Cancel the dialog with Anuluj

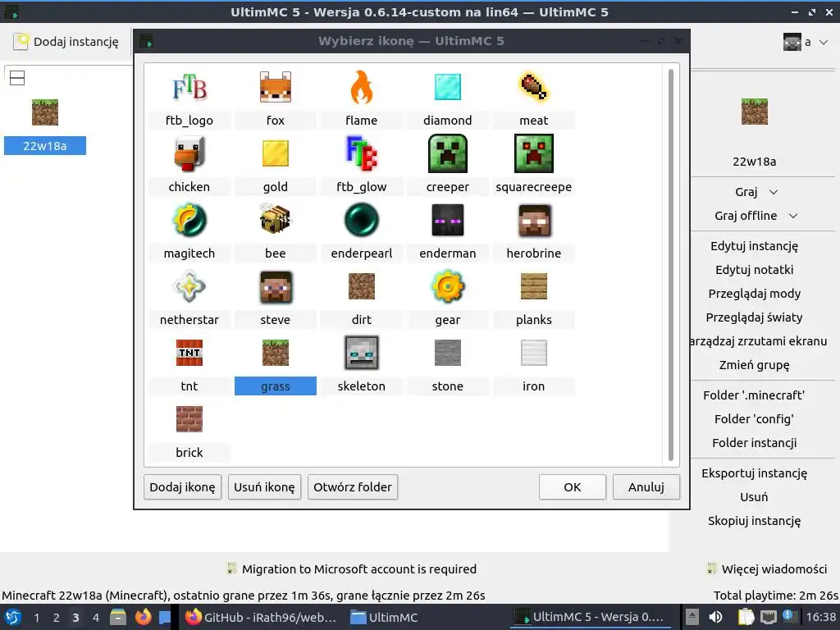pyautogui.click(x=646, y=487)
